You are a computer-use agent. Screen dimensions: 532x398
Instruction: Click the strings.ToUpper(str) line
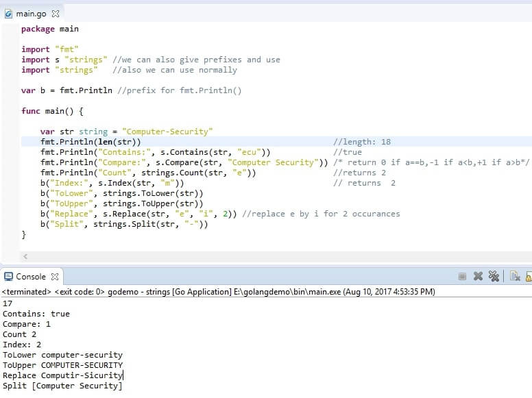[121, 203]
